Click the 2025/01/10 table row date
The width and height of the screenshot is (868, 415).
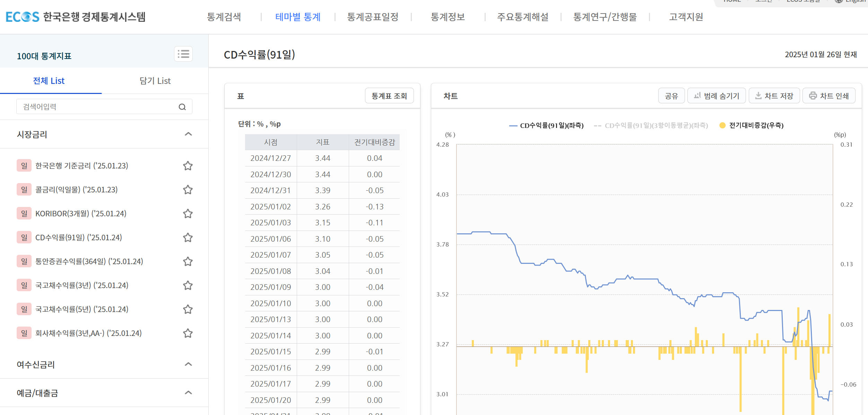point(271,303)
